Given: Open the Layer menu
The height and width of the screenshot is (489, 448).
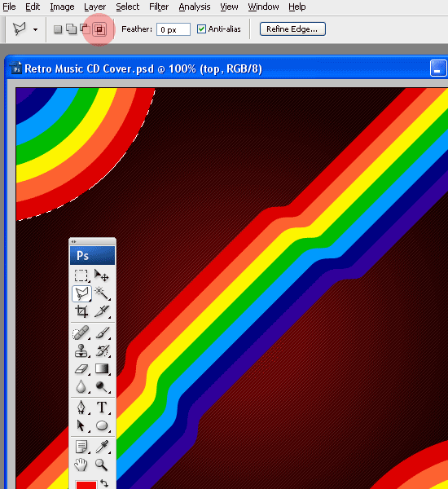Looking at the screenshot, I should (94, 7).
